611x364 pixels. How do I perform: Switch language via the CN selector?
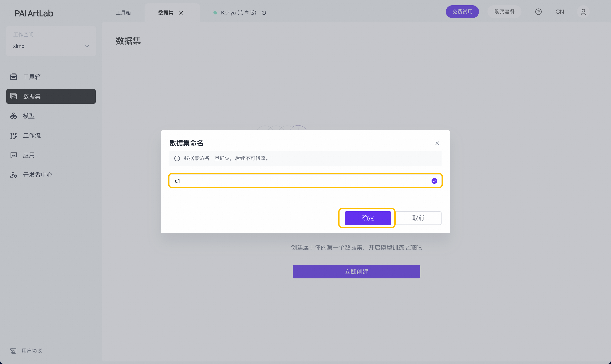[x=560, y=12]
